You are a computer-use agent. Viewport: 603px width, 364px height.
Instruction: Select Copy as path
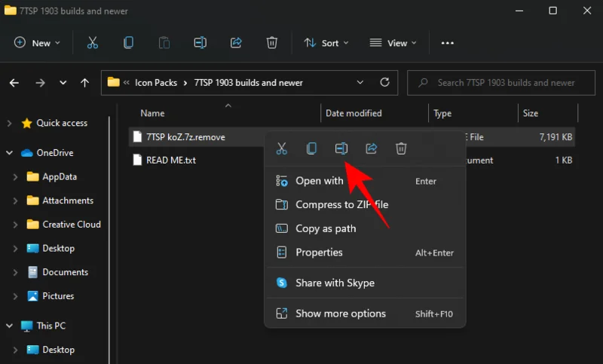pos(365,228)
